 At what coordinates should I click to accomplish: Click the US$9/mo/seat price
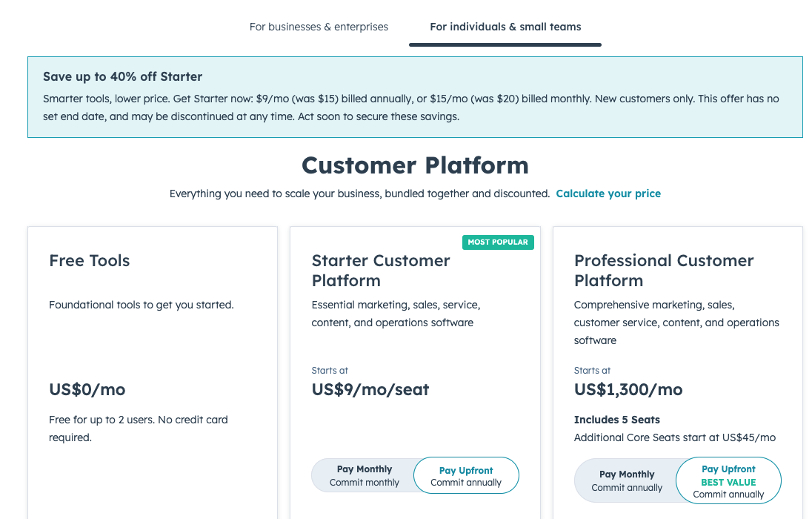click(370, 389)
